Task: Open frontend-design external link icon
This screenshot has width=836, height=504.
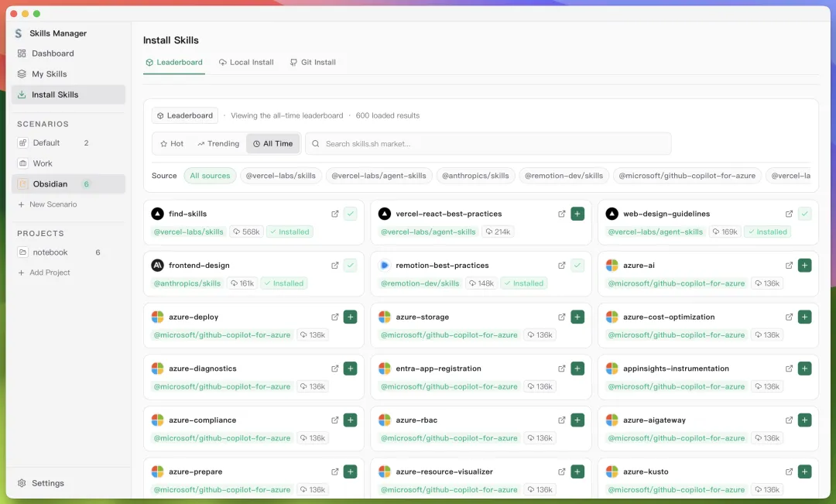Action: point(335,266)
